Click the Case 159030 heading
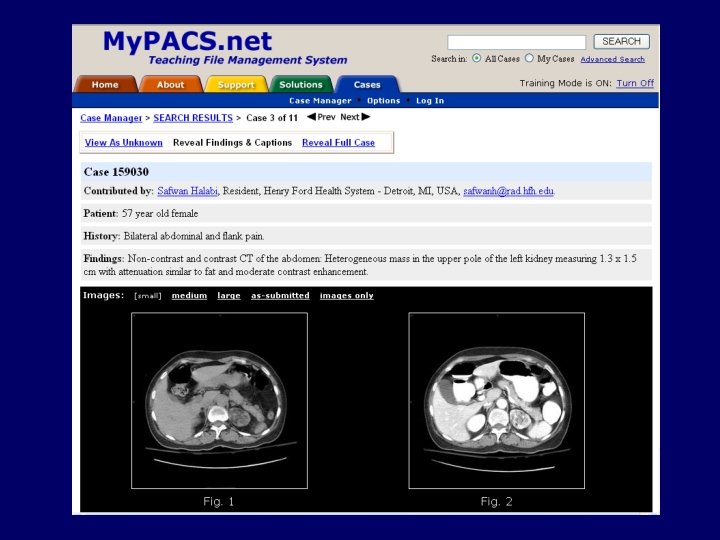Screen dimensions: 720x540 [116, 172]
